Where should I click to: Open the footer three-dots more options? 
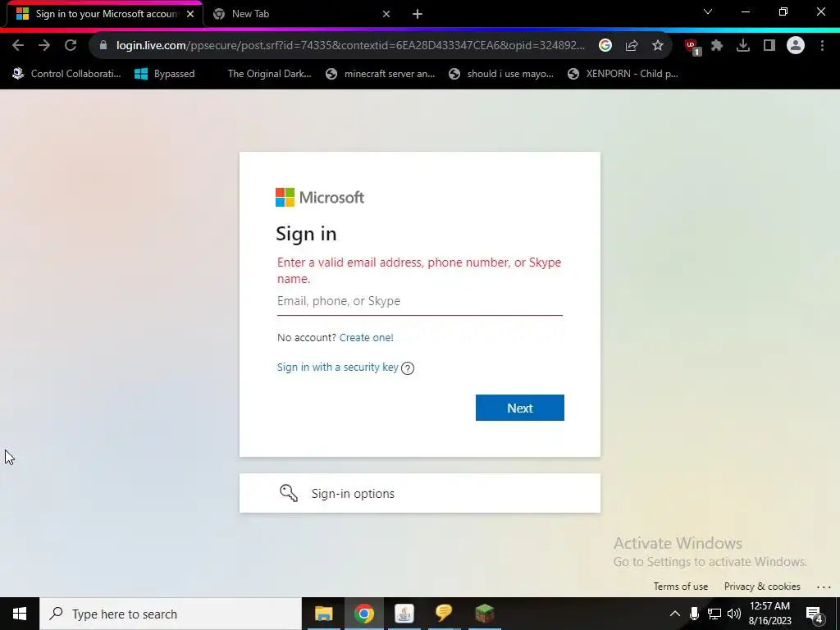(x=824, y=587)
